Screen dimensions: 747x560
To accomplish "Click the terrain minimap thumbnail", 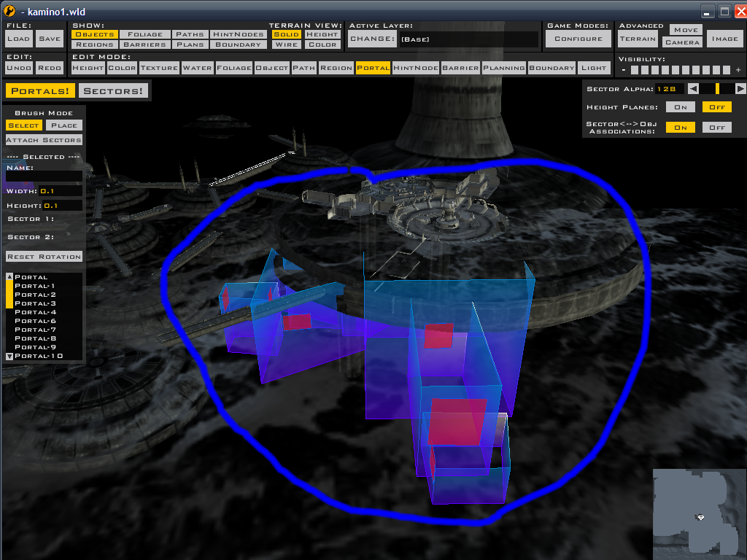I will click(x=700, y=514).
